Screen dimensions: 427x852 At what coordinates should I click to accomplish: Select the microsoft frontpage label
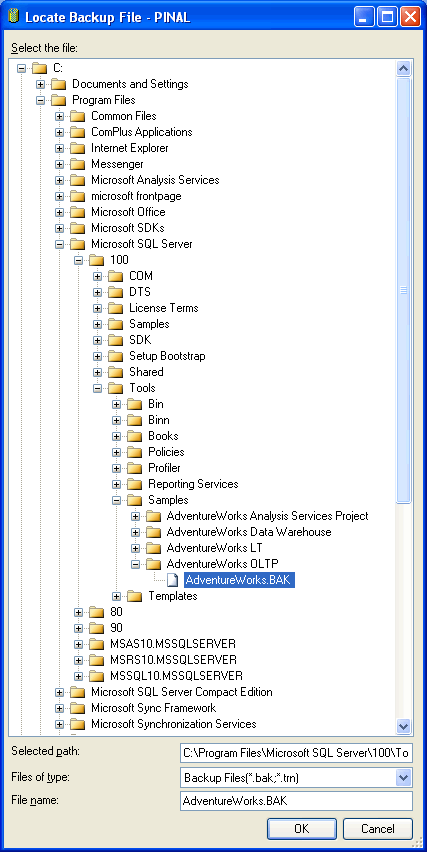click(x=136, y=196)
